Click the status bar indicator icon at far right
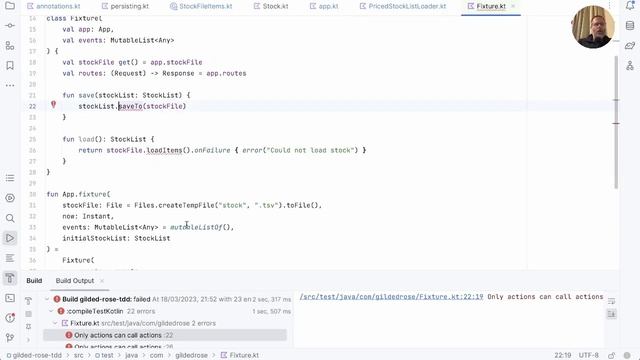 click(627, 355)
